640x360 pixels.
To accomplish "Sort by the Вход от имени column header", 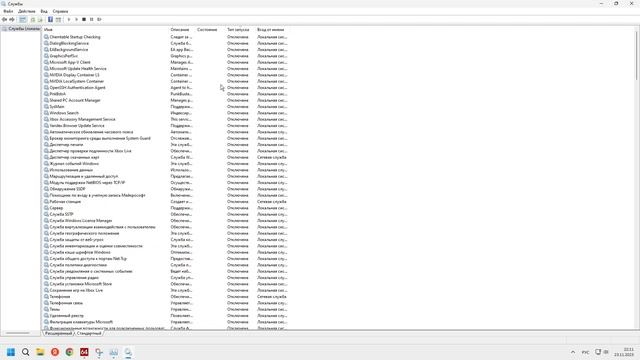I will (x=272, y=29).
